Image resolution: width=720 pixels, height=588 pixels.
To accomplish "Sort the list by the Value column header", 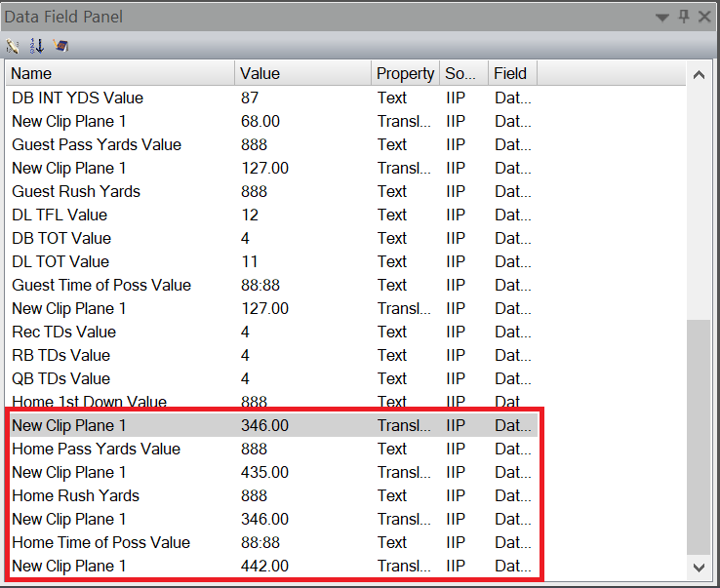I will (302, 73).
